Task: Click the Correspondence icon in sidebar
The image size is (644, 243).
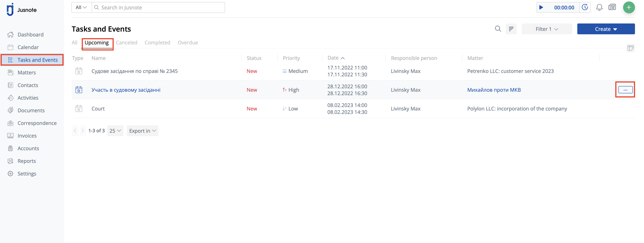Action: tap(10, 123)
